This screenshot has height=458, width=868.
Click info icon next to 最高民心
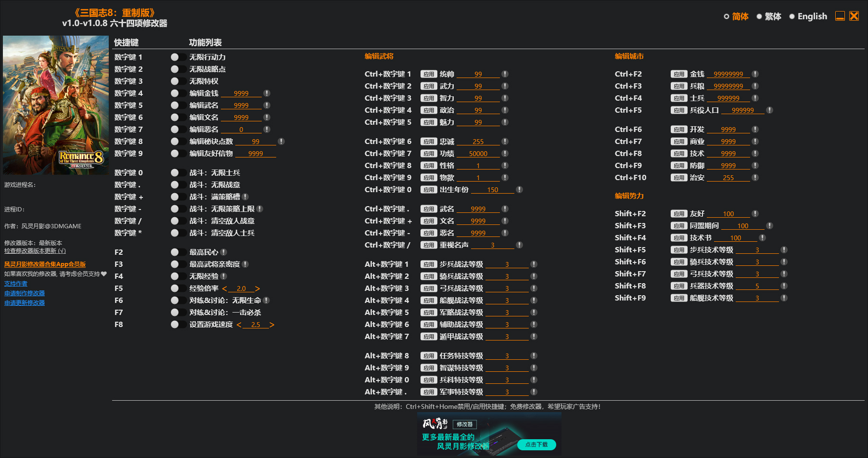[224, 252]
